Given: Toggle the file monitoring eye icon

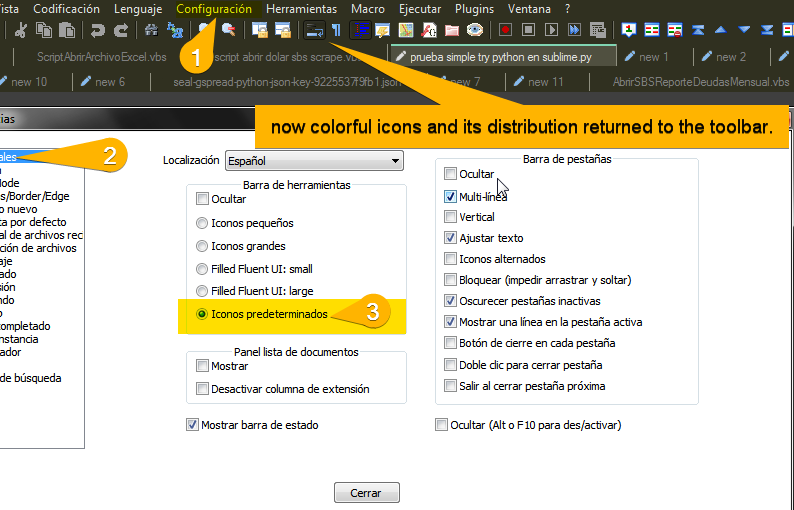Looking at the screenshot, I should (x=474, y=30).
